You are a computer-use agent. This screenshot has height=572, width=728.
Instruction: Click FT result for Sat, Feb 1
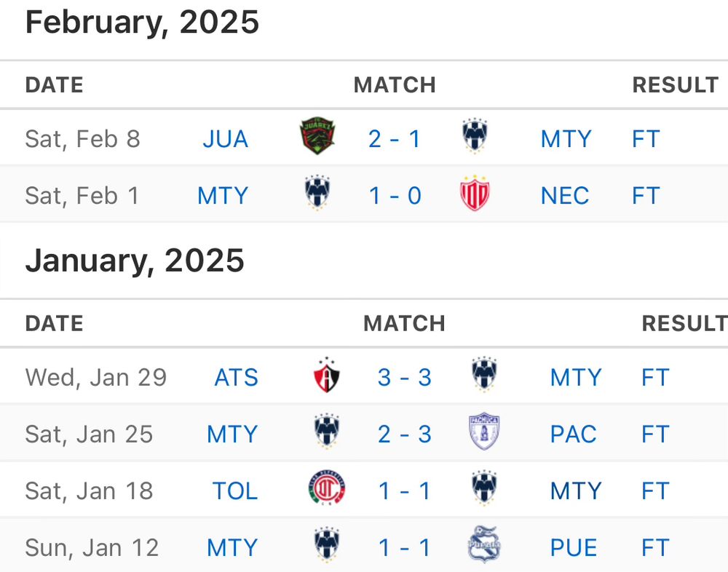coord(646,196)
